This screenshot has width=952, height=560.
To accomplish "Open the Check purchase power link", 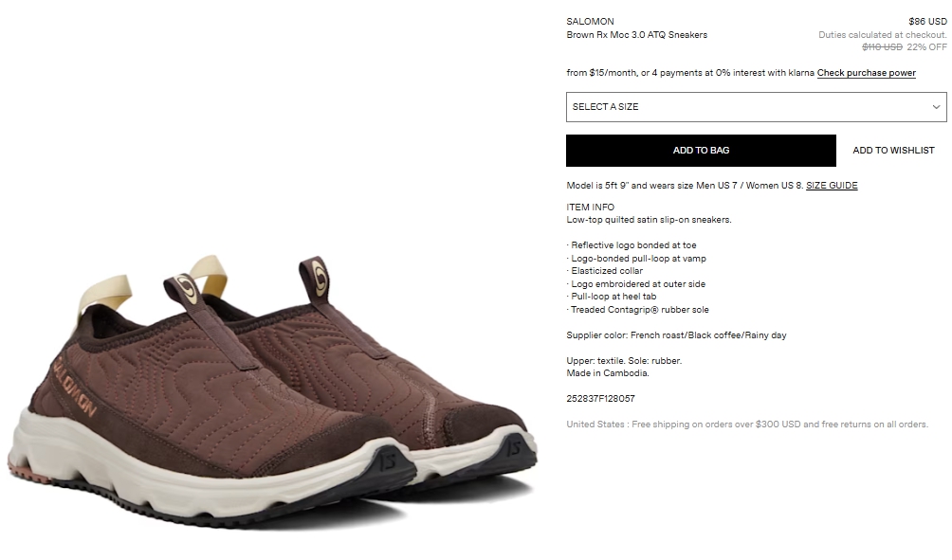I will 866,73.
